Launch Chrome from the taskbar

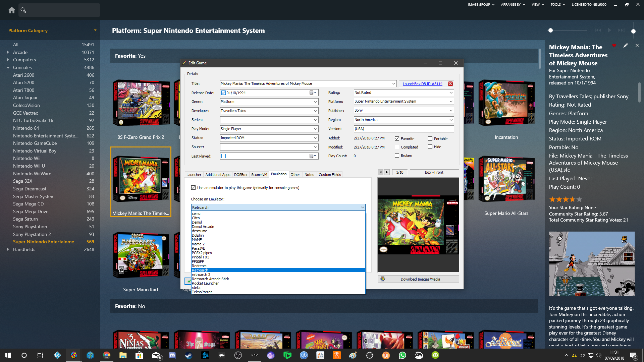pyautogui.click(x=107, y=355)
